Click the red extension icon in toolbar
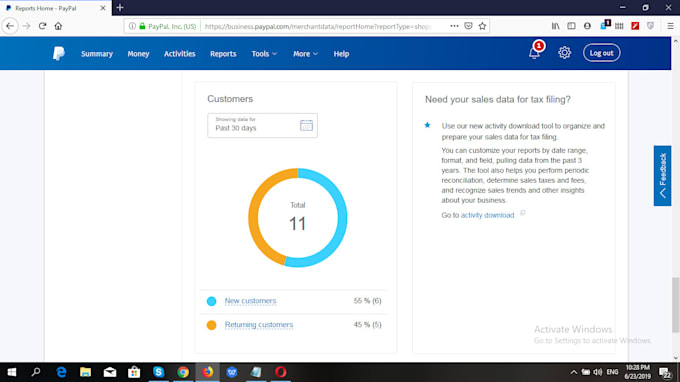The width and height of the screenshot is (680, 382). [635, 26]
